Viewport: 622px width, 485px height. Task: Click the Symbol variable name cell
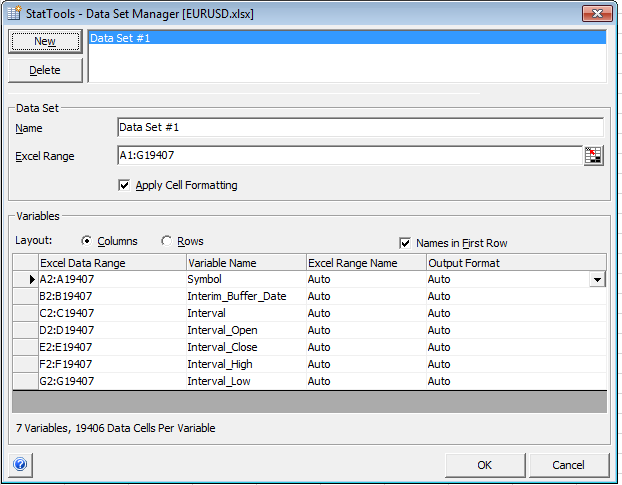(x=246, y=280)
